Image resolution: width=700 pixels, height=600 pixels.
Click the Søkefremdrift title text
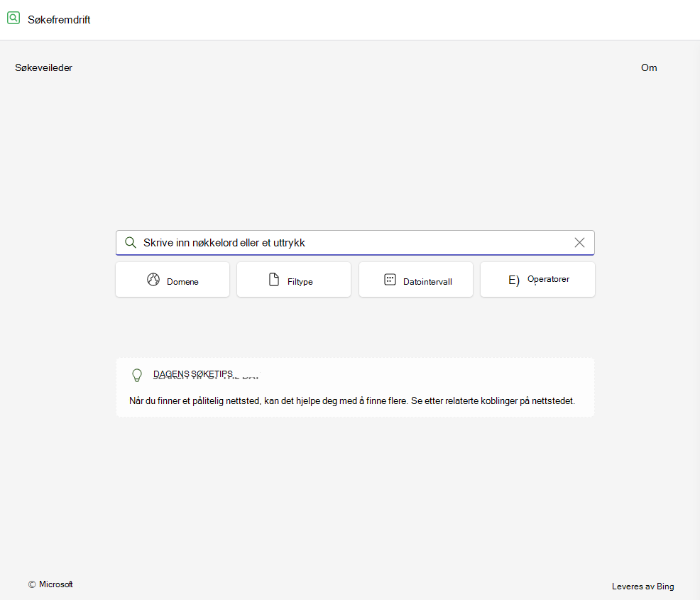[x=59, y=20]
